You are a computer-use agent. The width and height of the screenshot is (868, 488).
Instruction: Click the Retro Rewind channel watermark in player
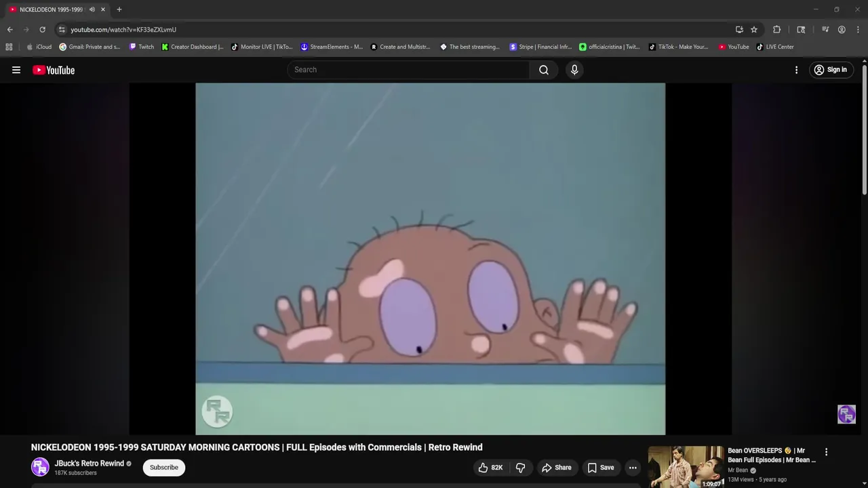(x=846, y=414)
